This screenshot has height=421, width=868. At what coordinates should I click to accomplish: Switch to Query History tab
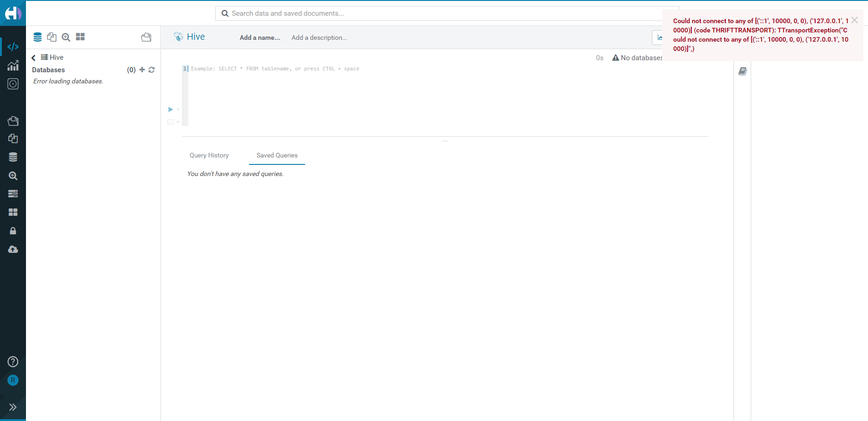209,155
